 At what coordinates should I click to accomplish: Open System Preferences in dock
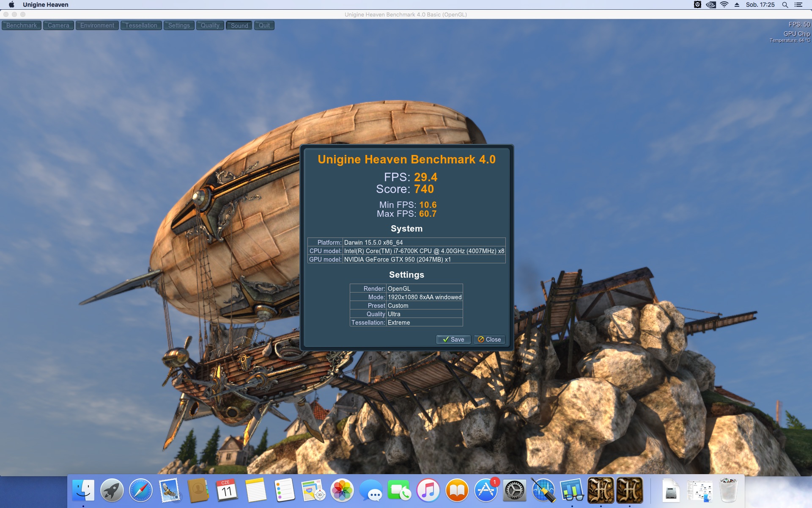coord(514,491)
